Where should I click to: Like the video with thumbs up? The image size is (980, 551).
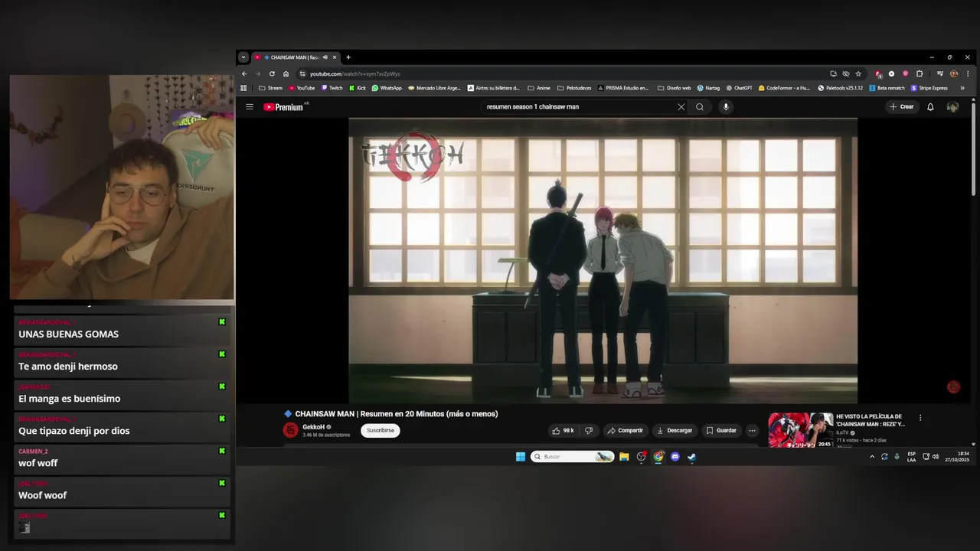563,431
